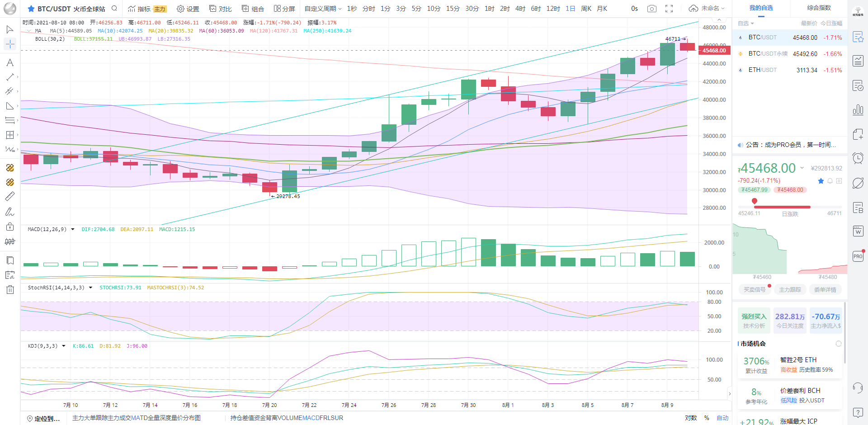868x425 pixels.
Task: Activate the crosshair cursor tool
Action: [9, 44]
